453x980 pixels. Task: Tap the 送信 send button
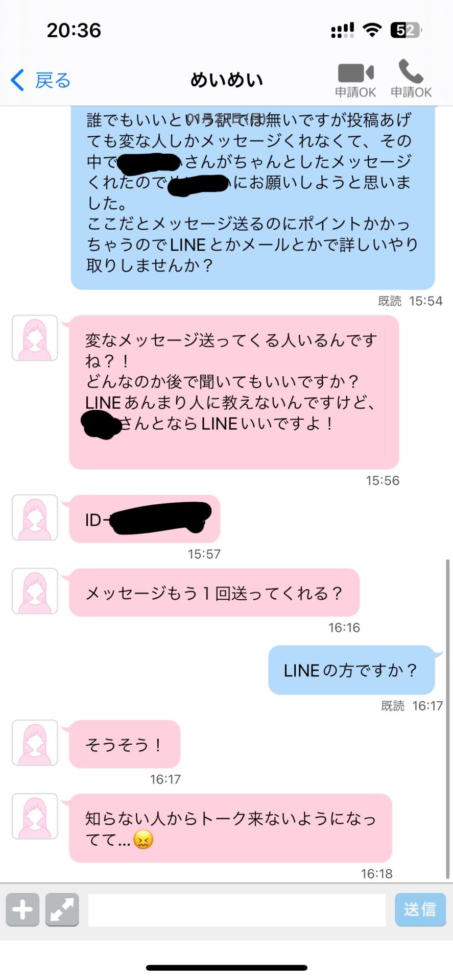click(x=420, y=910)
